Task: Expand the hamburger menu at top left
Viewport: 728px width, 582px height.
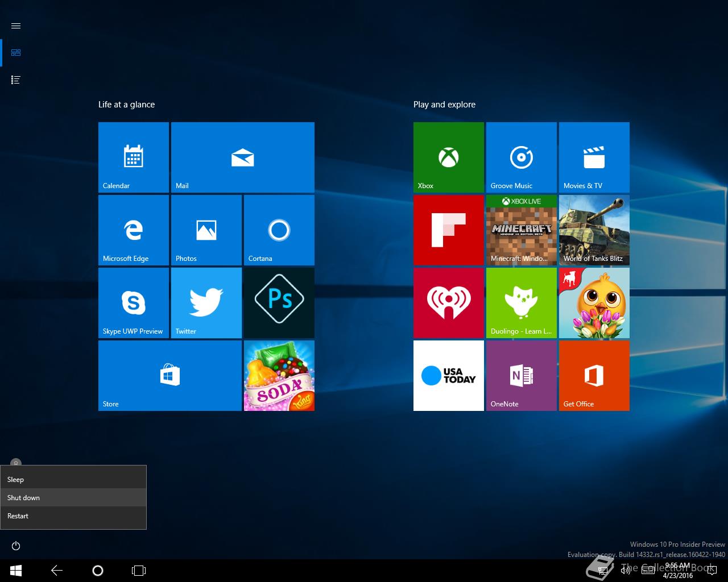Action: [x=16, y=26]
